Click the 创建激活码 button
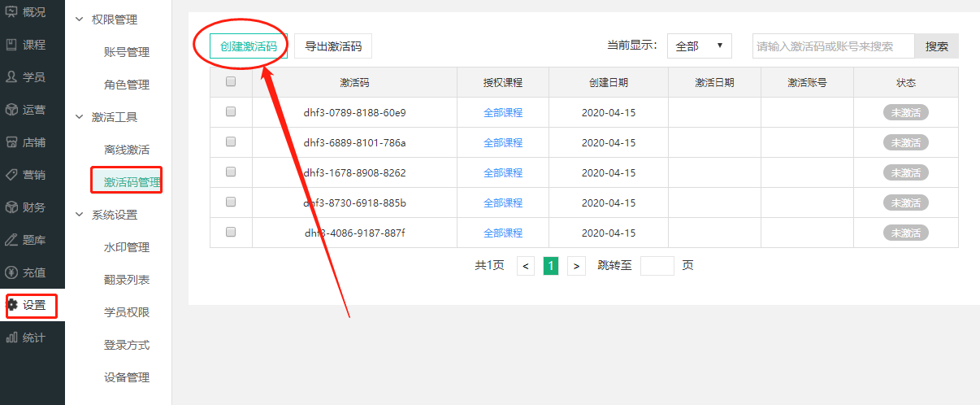This screenshot has height=405, width=980. (x=249, y=46)
